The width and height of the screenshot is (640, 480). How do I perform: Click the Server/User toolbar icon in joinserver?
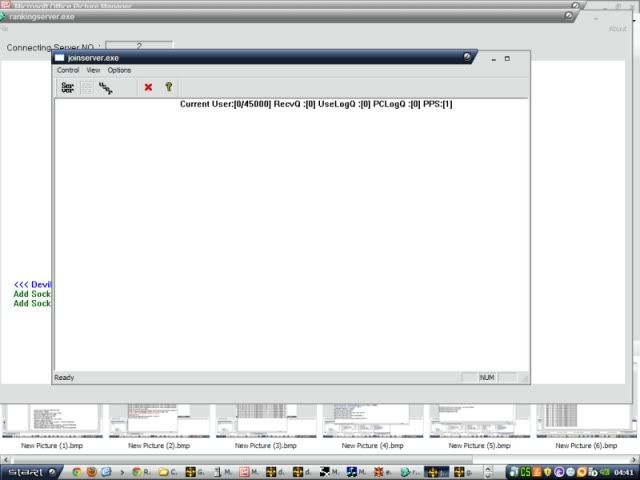click(67, 88)
